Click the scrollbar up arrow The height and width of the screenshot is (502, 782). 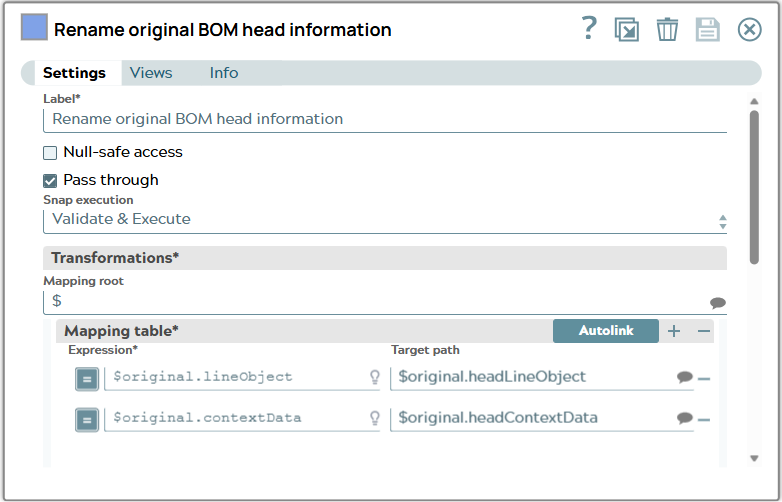(x=754, y=102)
